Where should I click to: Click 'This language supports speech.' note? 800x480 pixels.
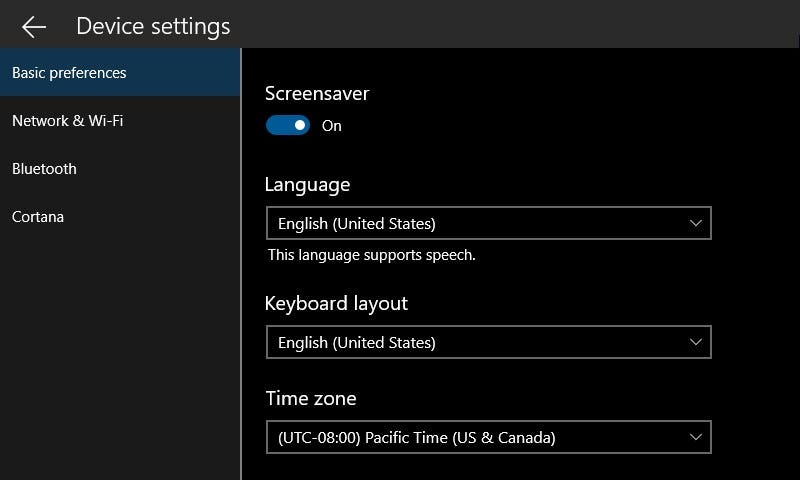pos(371,255)
